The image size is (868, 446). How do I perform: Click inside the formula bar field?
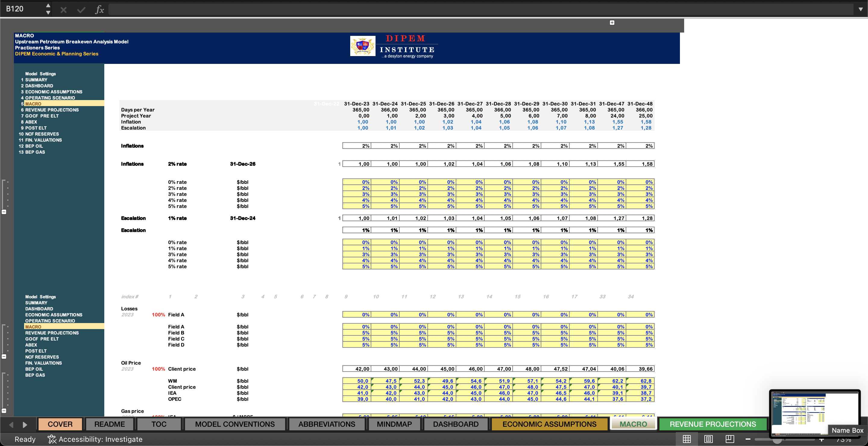click(481, 9)
